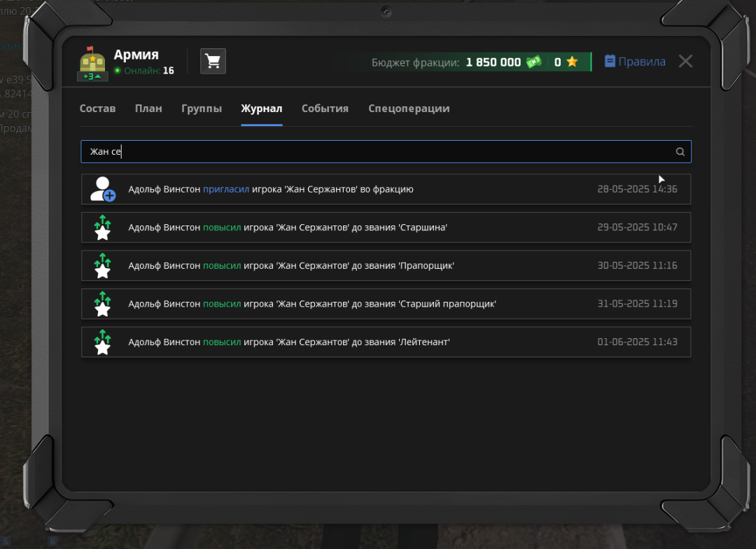Click the invite icon in 'Жан Сержантов' invitation row
756x549 pixels.
[103, 189]
